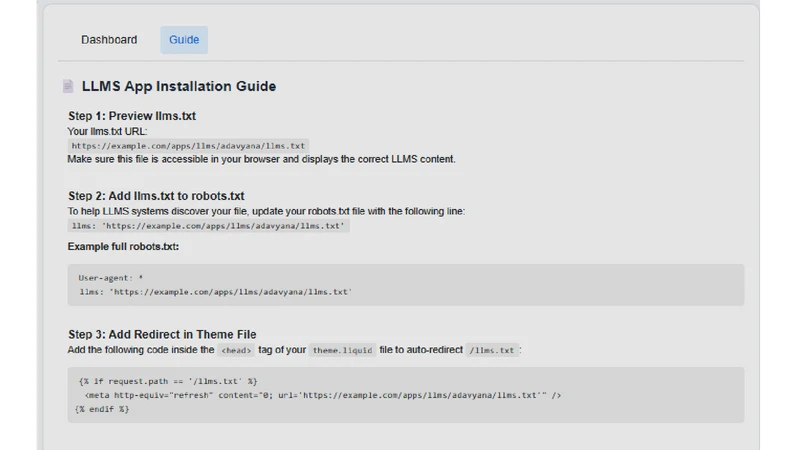Click the User-agent: * line in robots.txt example
The height and width of the screenshot is (450, 800).
click(111, 278)
